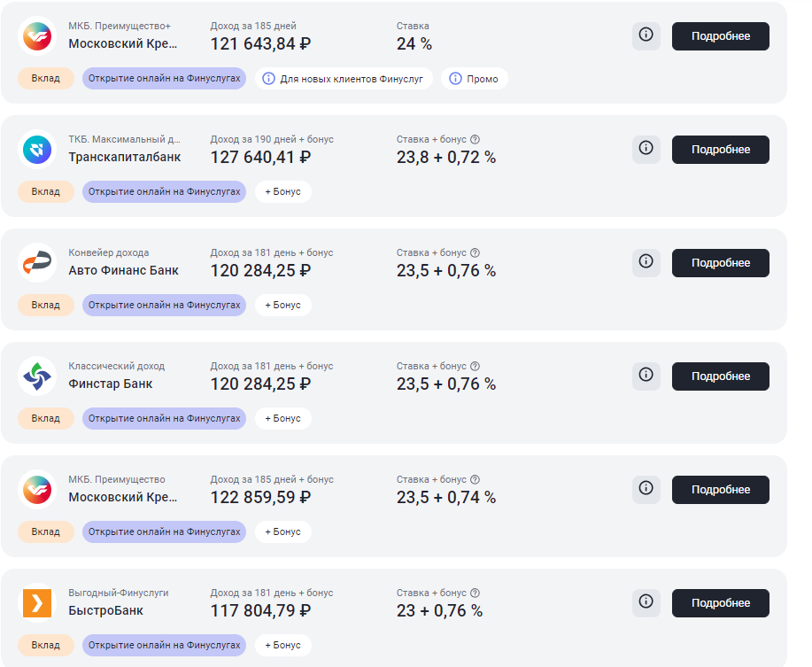The height and width of the screenshot is (667, 812).
Task: Click info icon on Авто Финанс Банк row
Action: [x=646, y=262]
